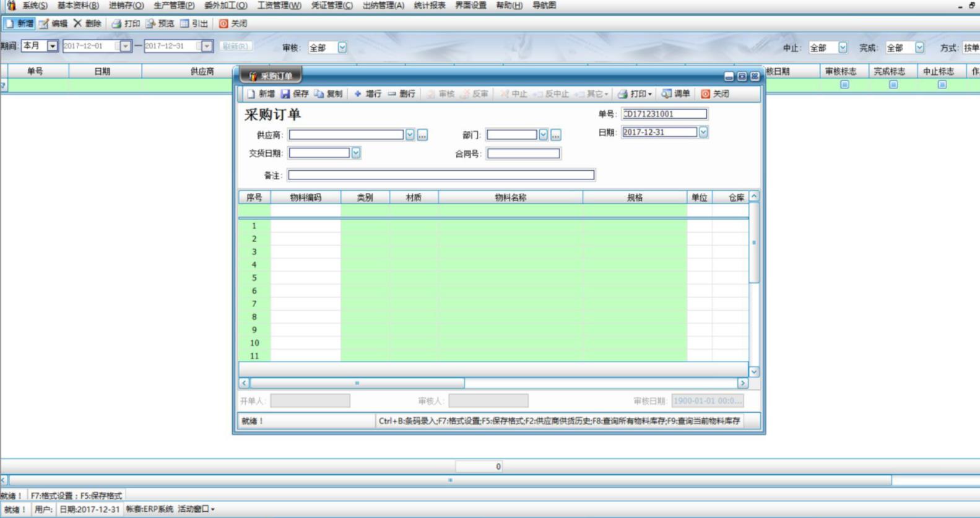Click the 供应商 column header in main list

[202, 72]
